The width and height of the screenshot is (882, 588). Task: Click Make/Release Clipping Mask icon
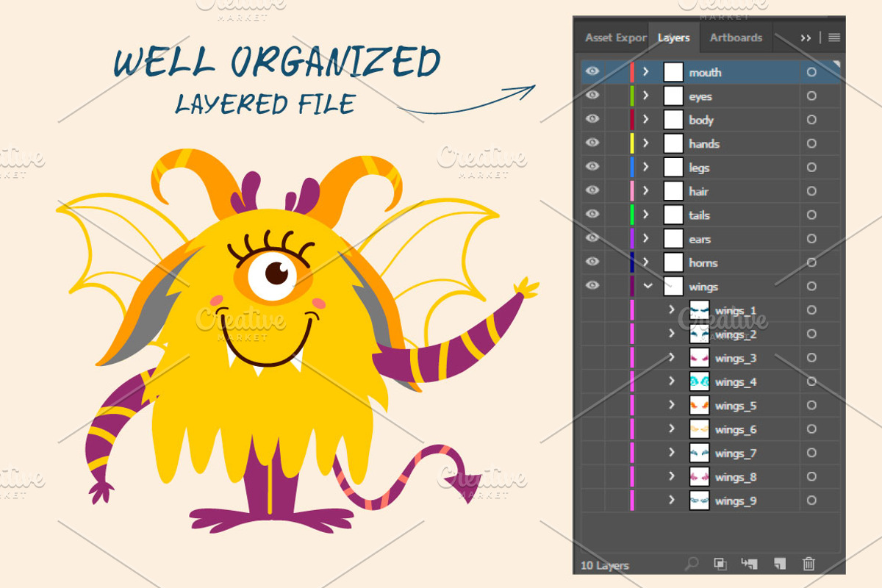point(720,564)
